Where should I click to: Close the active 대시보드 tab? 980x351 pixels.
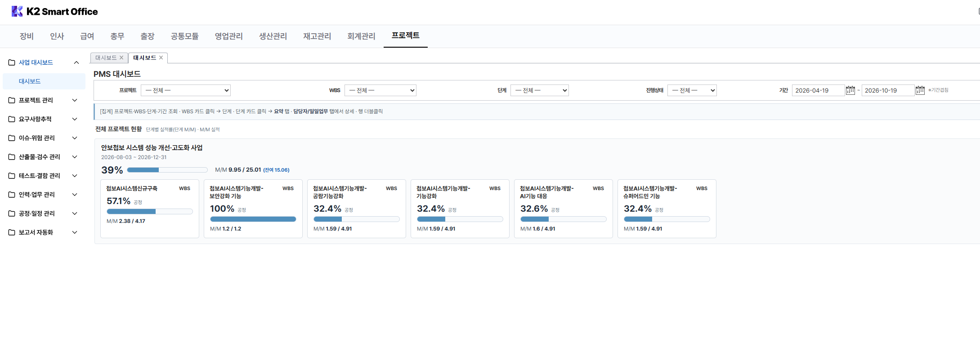(x=161, y=58)
